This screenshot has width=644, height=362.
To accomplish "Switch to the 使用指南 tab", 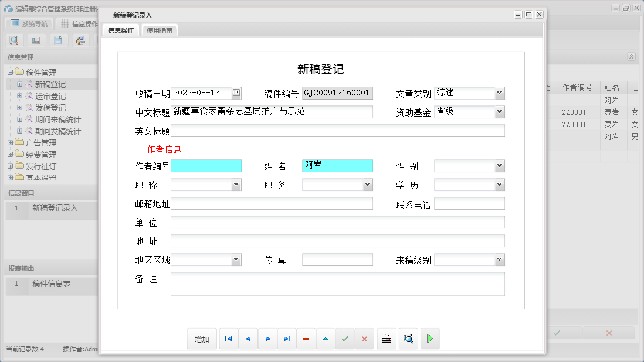I will (158, 30).
